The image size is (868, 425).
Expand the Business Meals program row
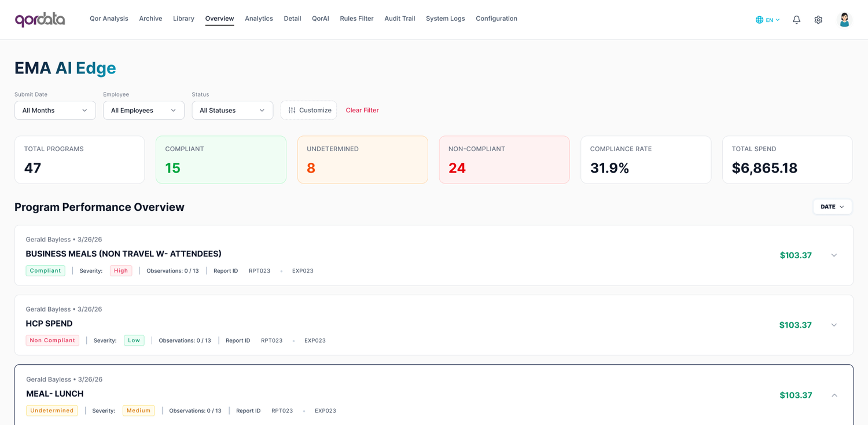tap(834, 255)
